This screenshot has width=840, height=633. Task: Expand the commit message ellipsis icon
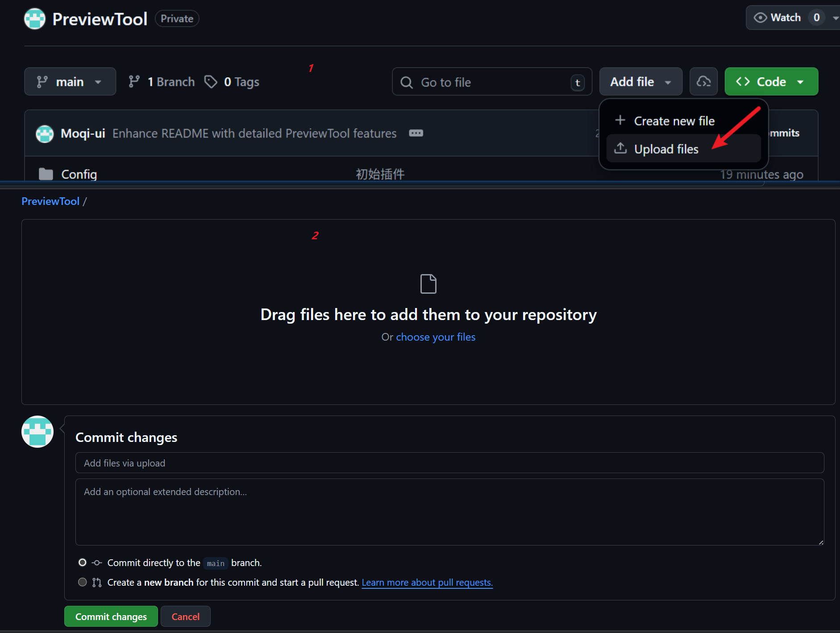416,133
